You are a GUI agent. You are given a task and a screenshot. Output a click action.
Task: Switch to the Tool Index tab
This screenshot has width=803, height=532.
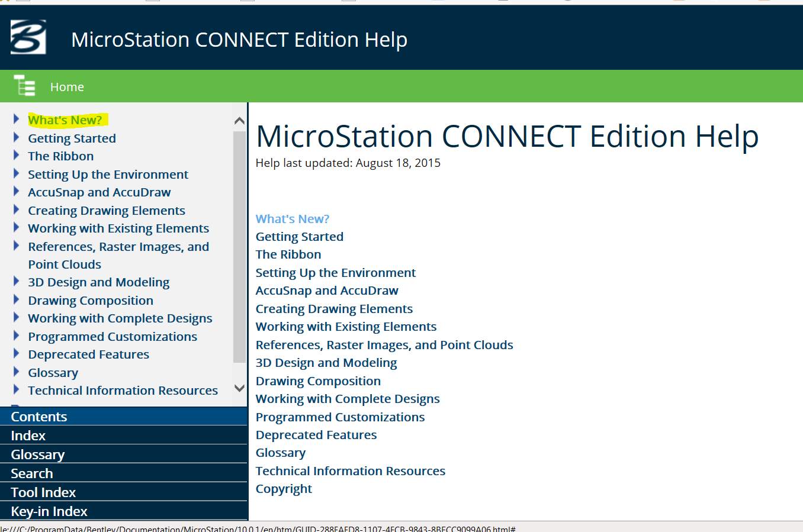(123, 492)
